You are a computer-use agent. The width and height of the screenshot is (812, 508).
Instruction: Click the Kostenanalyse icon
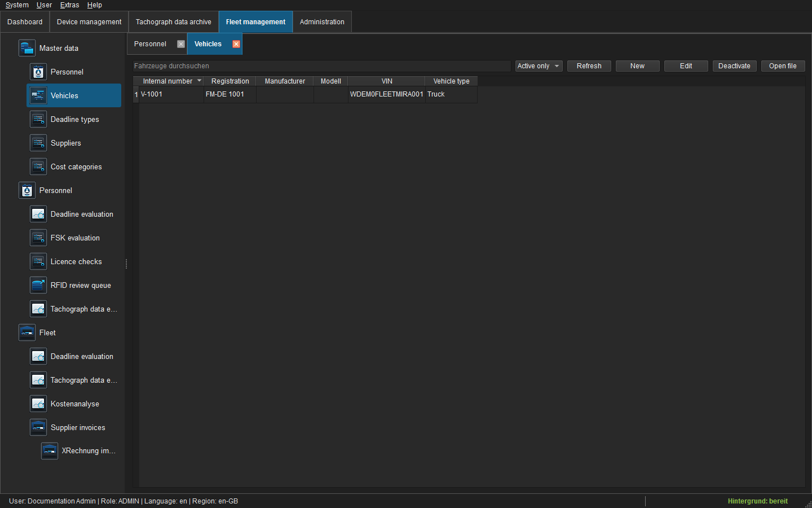coord(38,404)
